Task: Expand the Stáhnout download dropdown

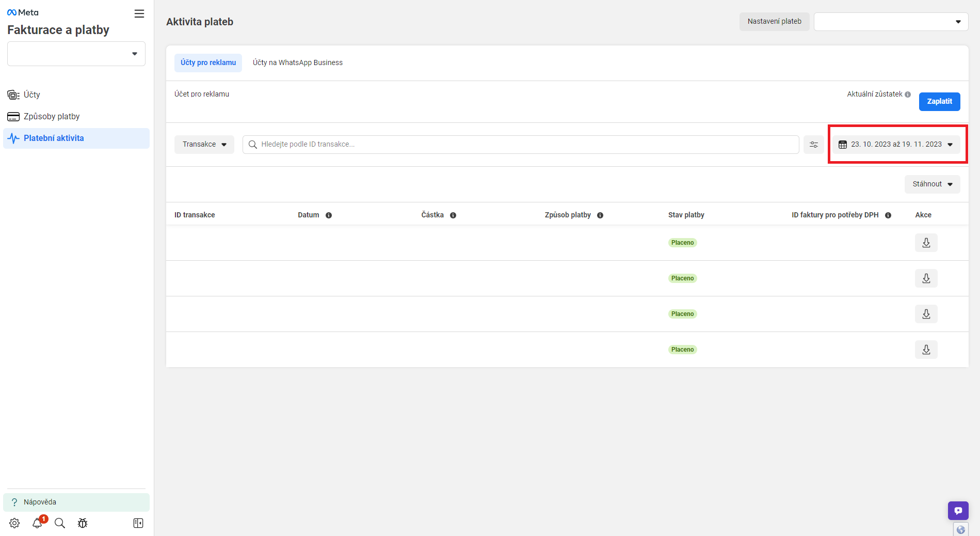Action: [x=932, y=184]
